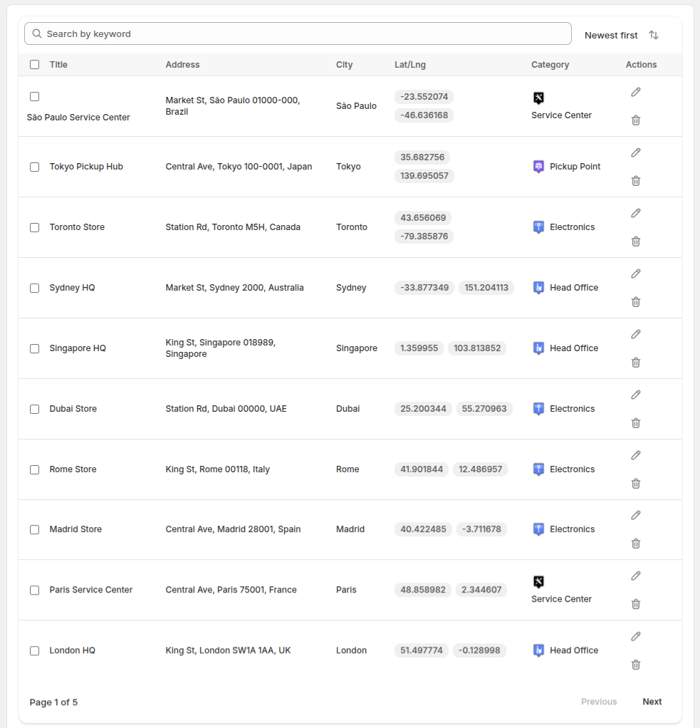Edit Rome Store using the pencil icon
Screen dimensions: 700x728
click(635, 454)
